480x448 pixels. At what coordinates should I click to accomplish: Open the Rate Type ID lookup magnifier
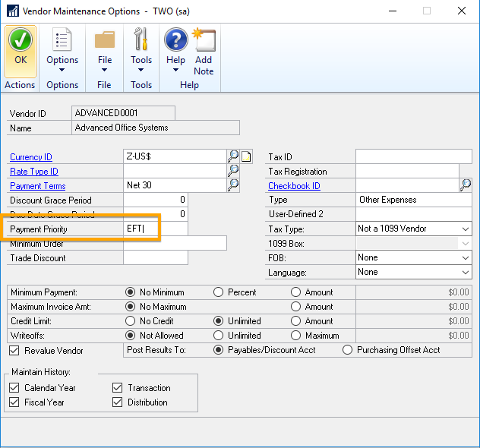click(233, 171)
